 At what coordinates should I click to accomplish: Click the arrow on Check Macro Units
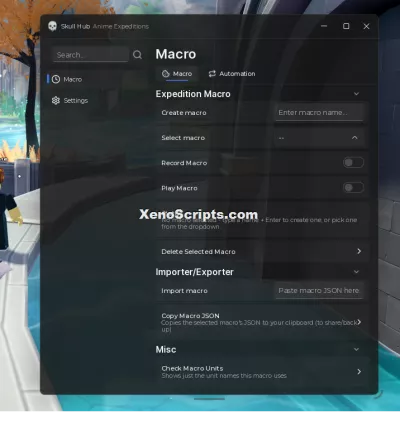(x=359, y=371)
